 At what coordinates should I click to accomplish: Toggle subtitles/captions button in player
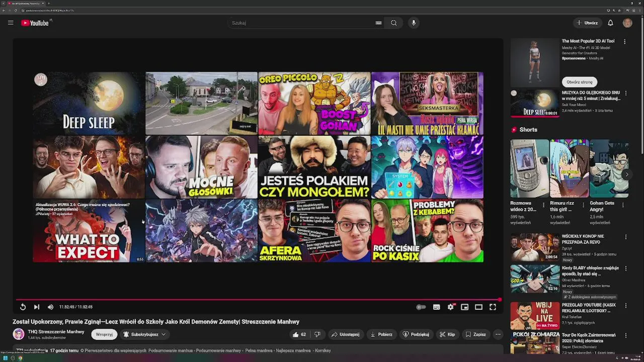tap(436, 307)
